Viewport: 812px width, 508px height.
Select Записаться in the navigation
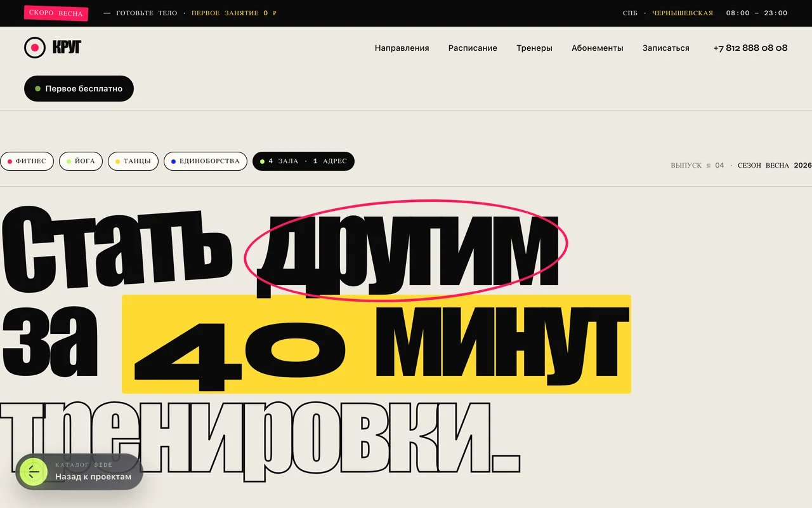[665, 48]
